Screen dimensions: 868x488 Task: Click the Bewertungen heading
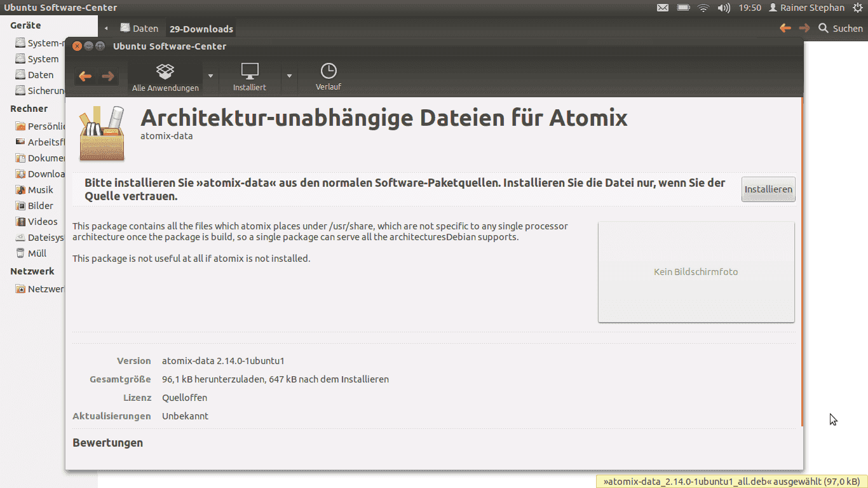pos(107,443)
